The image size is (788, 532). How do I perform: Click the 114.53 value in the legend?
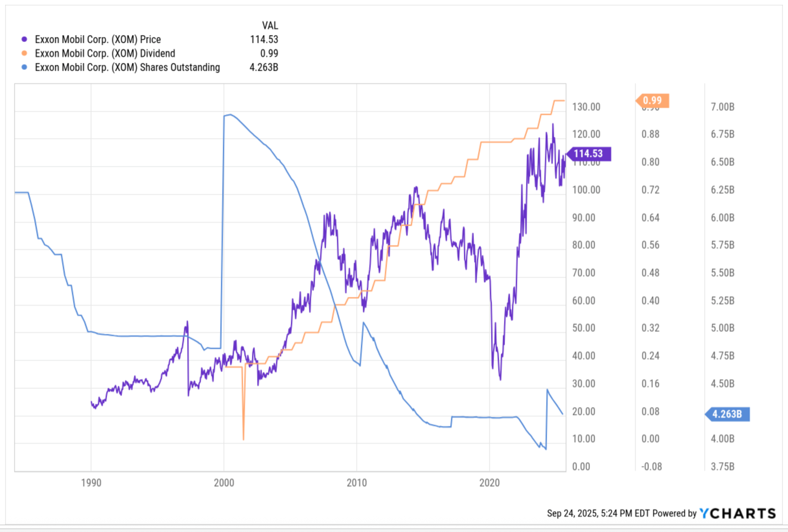[264, 39]
